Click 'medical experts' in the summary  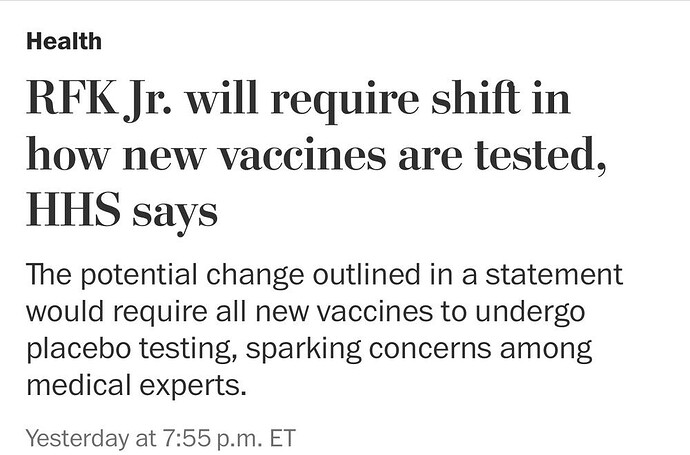[134, 384]
